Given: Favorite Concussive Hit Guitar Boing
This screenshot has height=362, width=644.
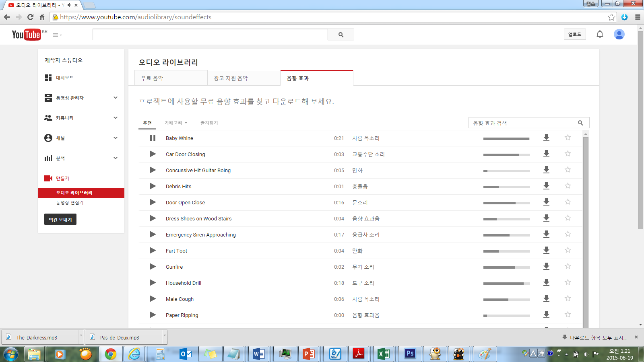Looking at the screenshot, I should point(568,170).
